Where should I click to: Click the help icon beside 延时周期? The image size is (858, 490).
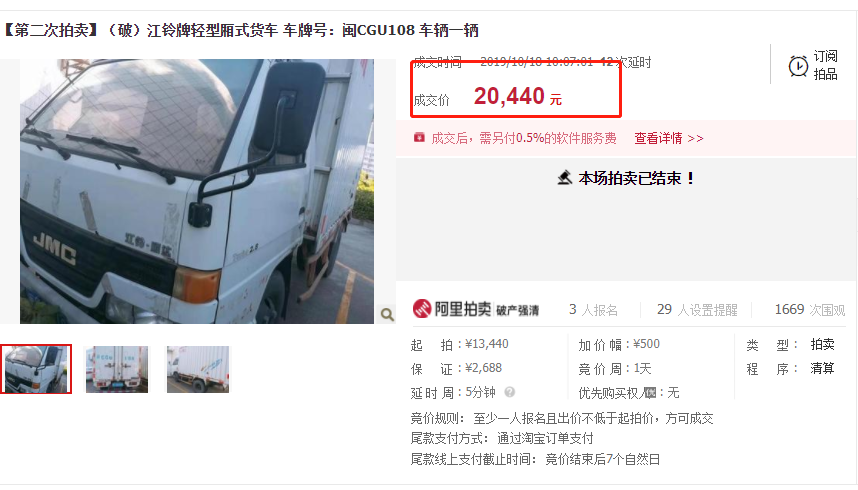(509, 392)
